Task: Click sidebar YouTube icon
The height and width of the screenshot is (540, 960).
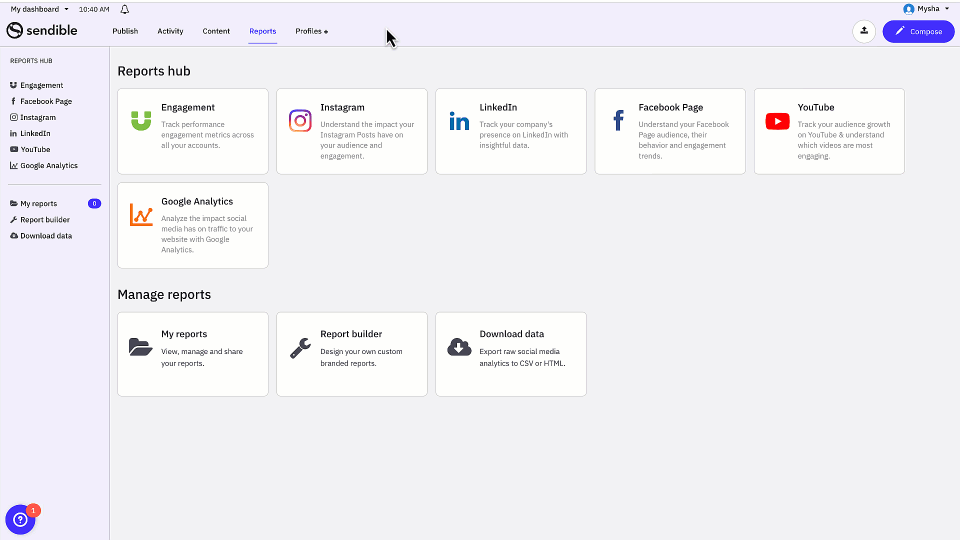Action: click(13, 149)
